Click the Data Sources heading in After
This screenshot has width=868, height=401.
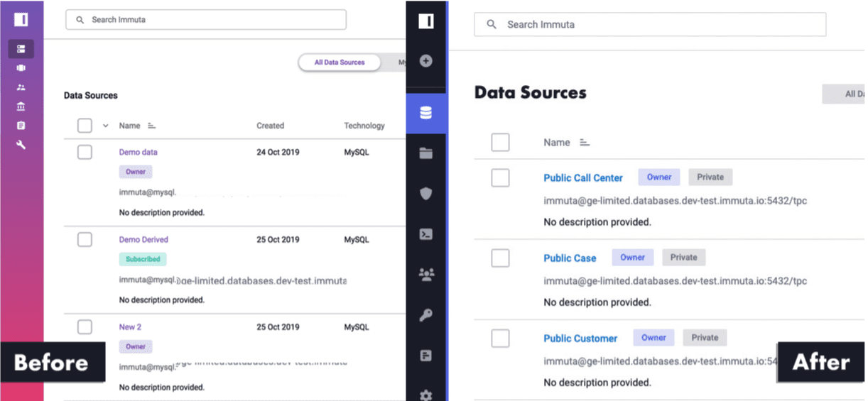(531, 93)
